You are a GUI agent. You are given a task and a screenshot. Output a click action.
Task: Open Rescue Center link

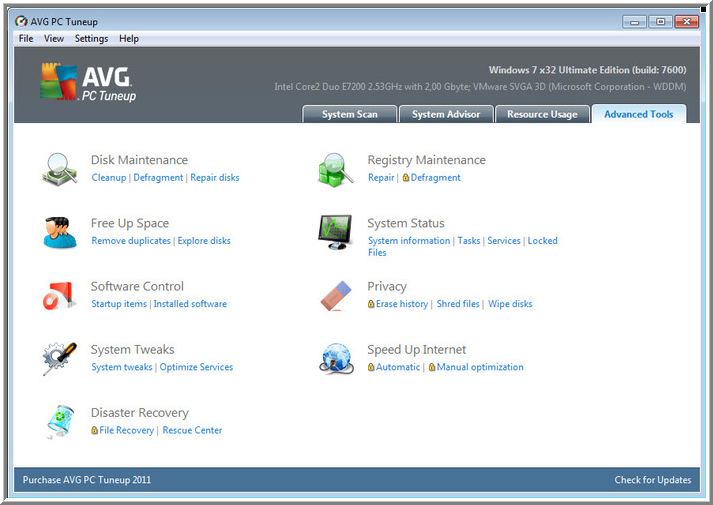point(192,430)
